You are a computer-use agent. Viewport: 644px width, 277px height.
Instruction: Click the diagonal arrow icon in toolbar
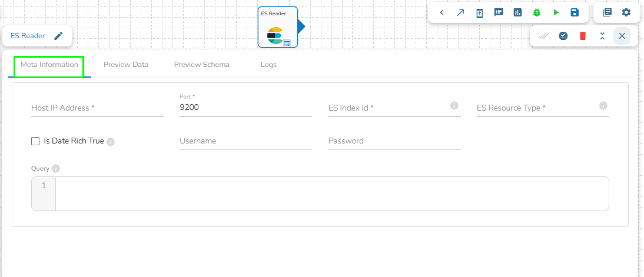tap(460, 12)
